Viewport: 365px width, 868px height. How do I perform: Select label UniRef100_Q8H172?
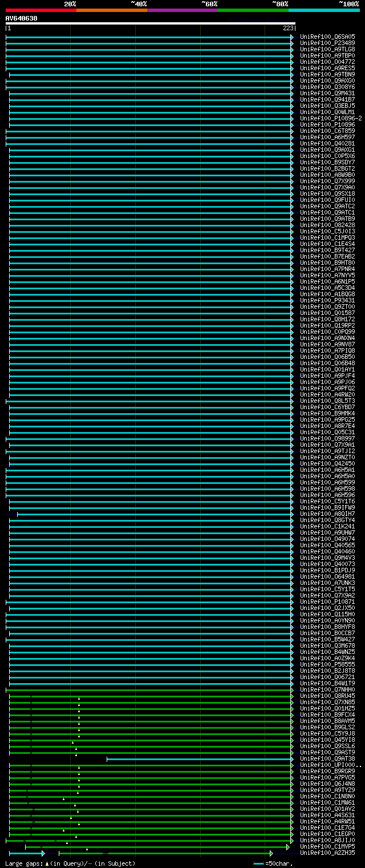327,319
